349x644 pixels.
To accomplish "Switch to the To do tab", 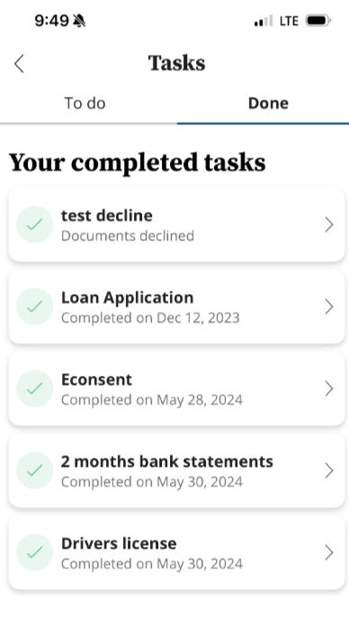I will pos(85,103).
